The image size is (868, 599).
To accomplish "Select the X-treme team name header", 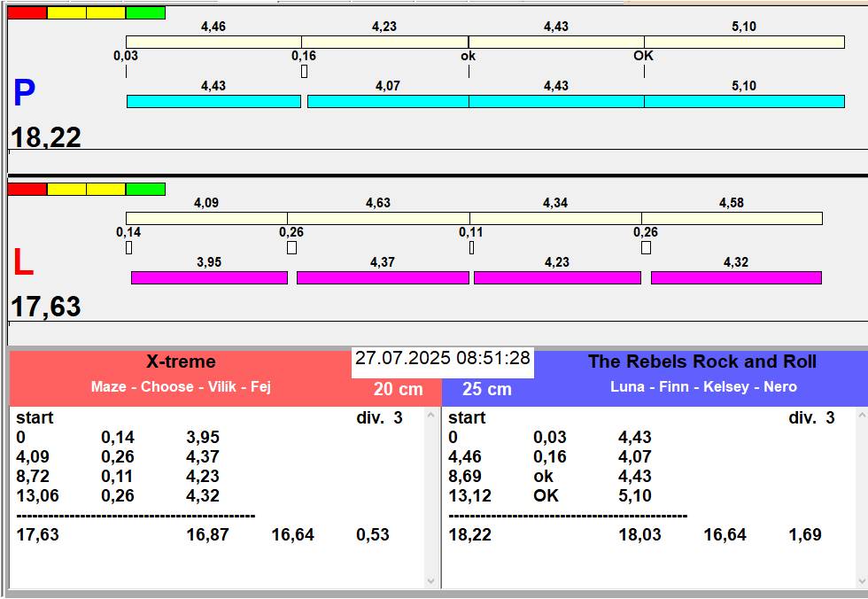I will click(x=181, y=362).
